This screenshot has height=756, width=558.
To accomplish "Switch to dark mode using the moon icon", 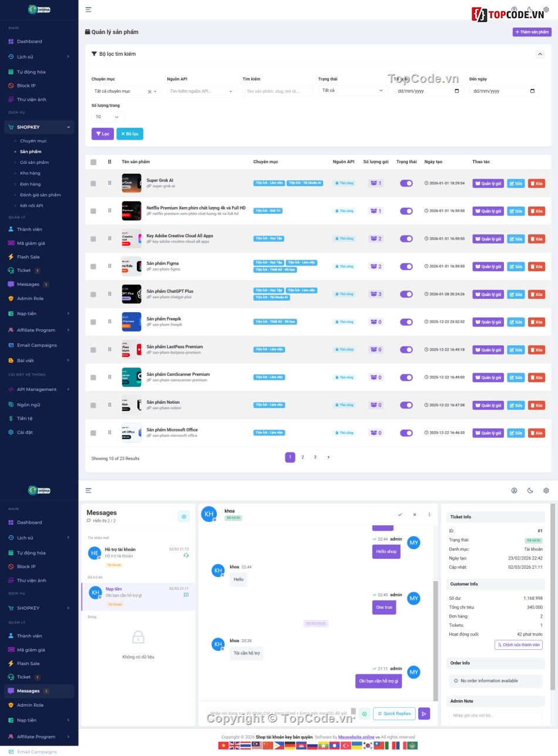I will tap(530, 491).
